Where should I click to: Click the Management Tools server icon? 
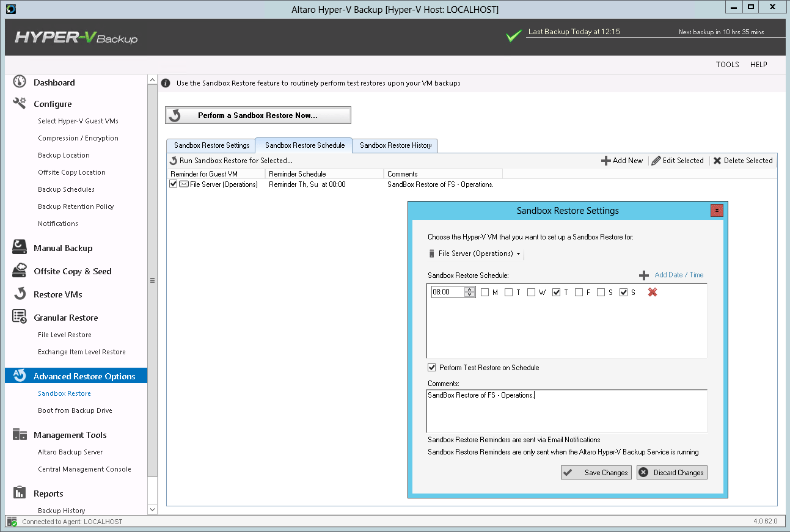tap(20, 434)
